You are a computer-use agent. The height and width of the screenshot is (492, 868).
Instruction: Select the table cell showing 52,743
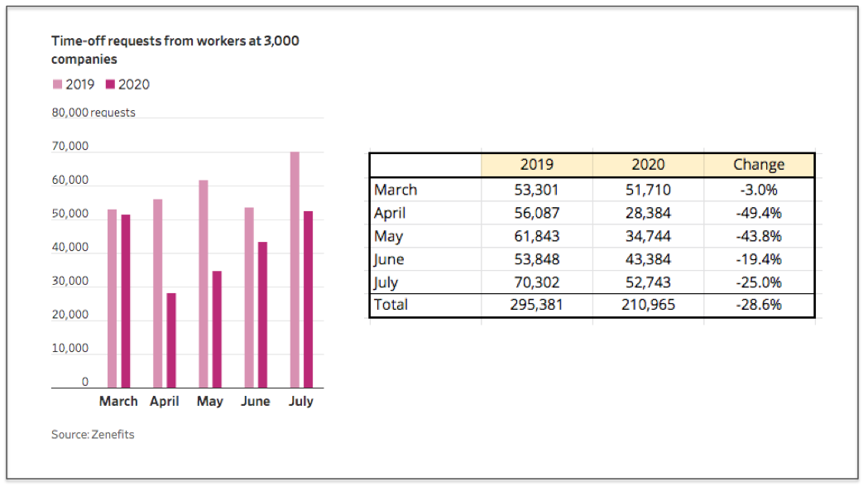click(648, 282)
